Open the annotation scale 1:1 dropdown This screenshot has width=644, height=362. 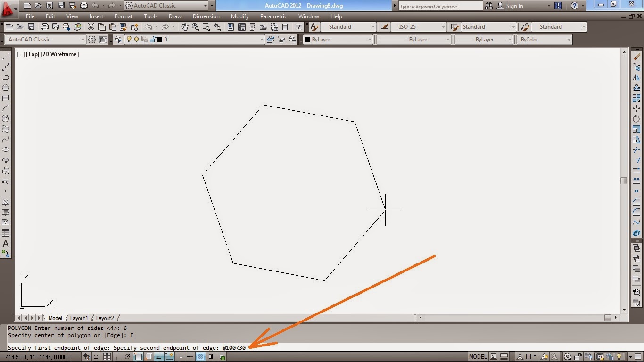pyautogui.click(x=529, y=356)
